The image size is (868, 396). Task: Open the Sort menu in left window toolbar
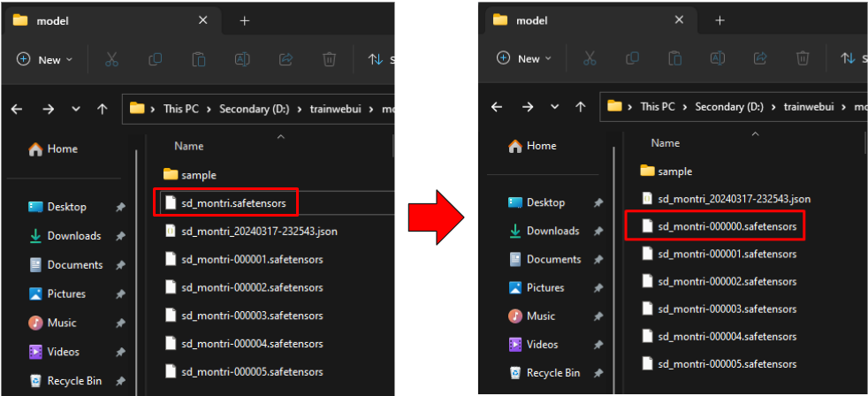tap(377, 59)
